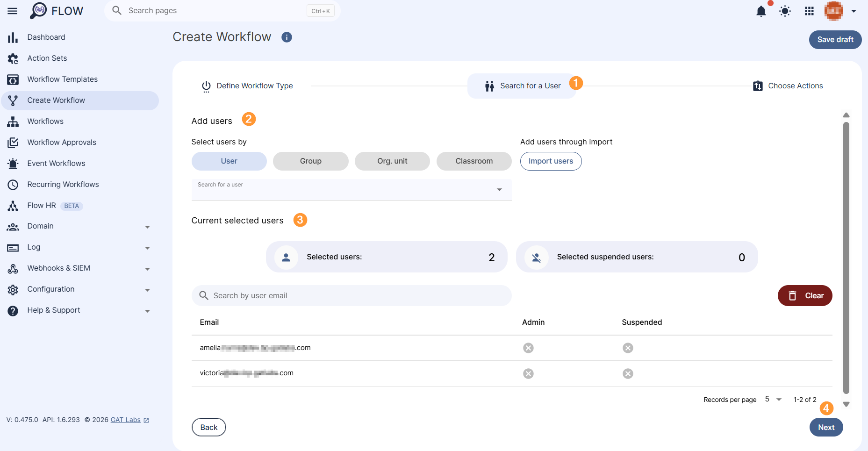This screenshot has width=868, height=451.
Task: Click amelia's Admin status X icon
Action: point(528,348)
